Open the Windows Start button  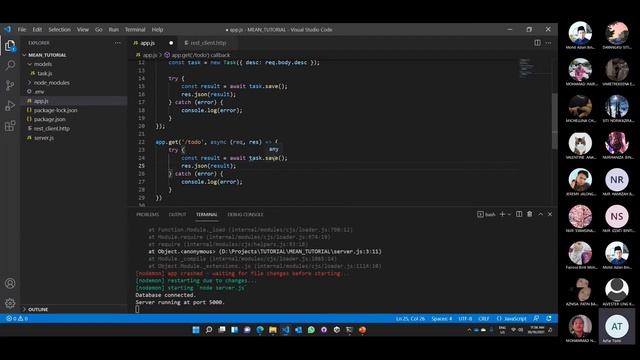(x=196, y=330)
